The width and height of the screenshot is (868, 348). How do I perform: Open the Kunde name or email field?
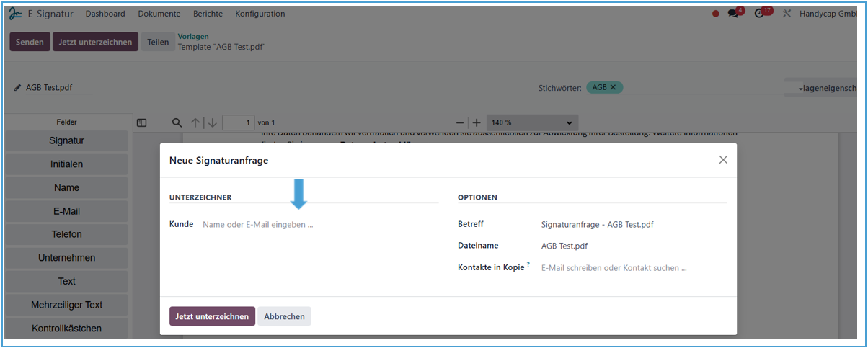pyautogui.click(x=317, y=225)
